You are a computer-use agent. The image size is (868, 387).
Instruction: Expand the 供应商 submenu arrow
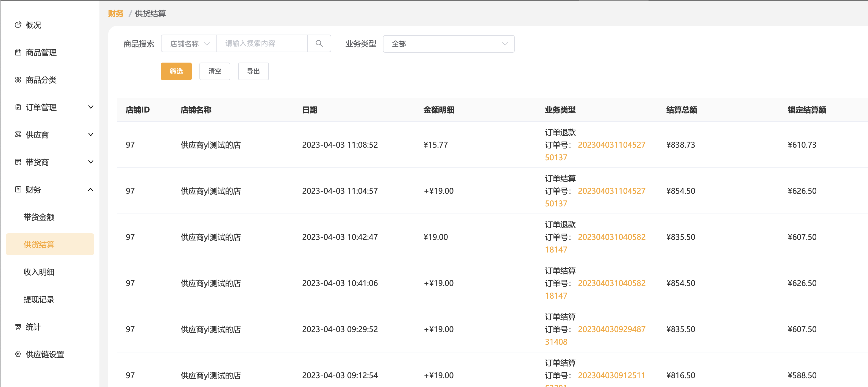click(x=90, y=135)
